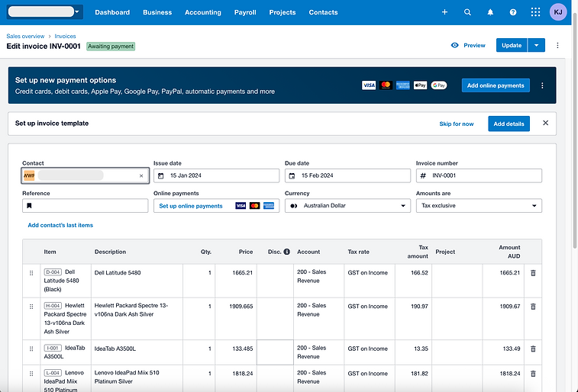The image size is (578, 392).
Task: Click amount 1818.24 in Amount AUD column
Action: click(503, 378)
